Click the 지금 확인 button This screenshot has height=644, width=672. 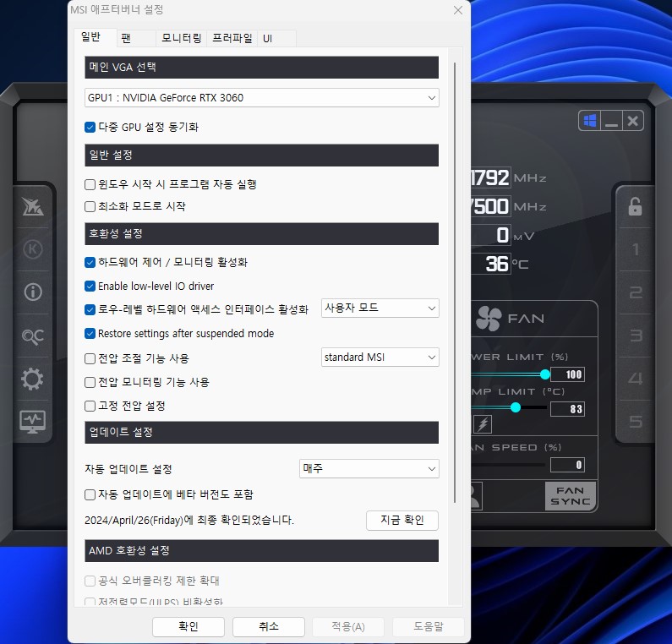402,520
